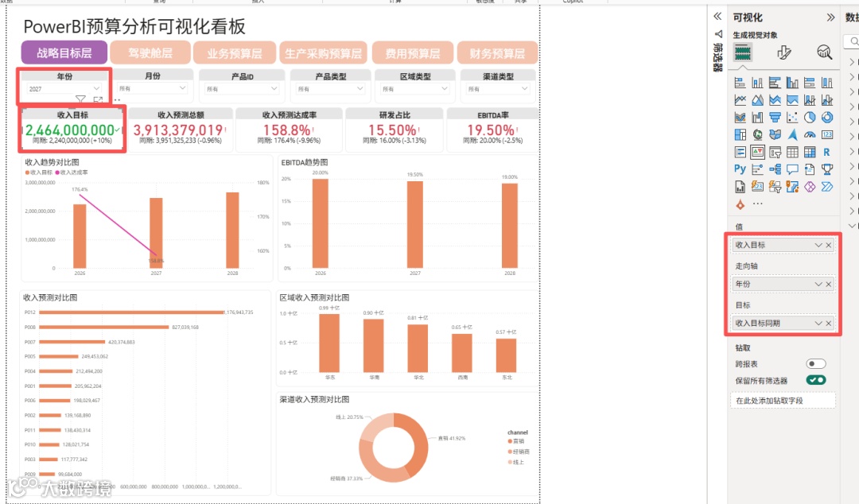Select the trophy goals visual
The width and height of the screenshot is (859, 504).
[827, 169]
